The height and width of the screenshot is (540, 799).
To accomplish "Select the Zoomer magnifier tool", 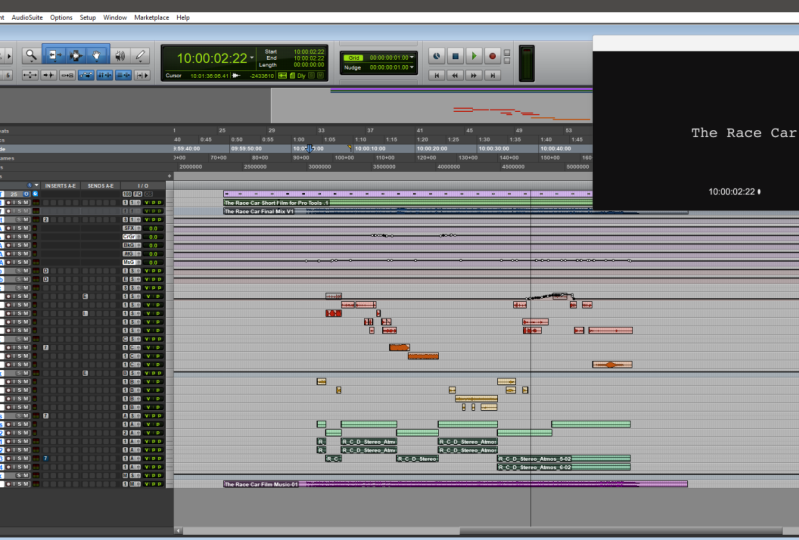I will [31, 55].
